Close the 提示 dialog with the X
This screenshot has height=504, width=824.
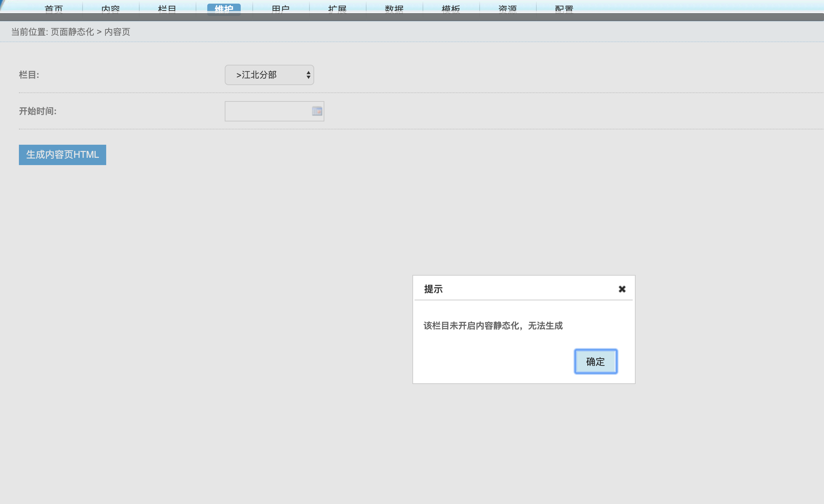[622, 289]
